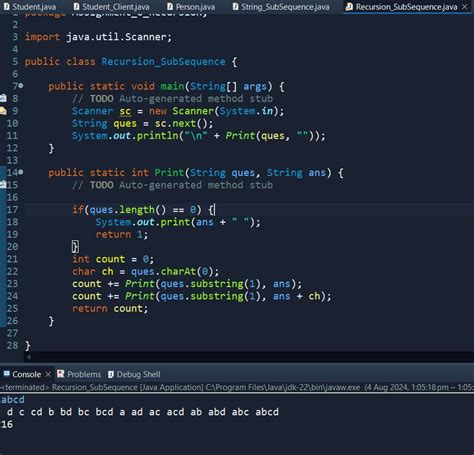The image size is (474, 455).
Task: Click the subsequence output line in console
Action: coord(143,412)
